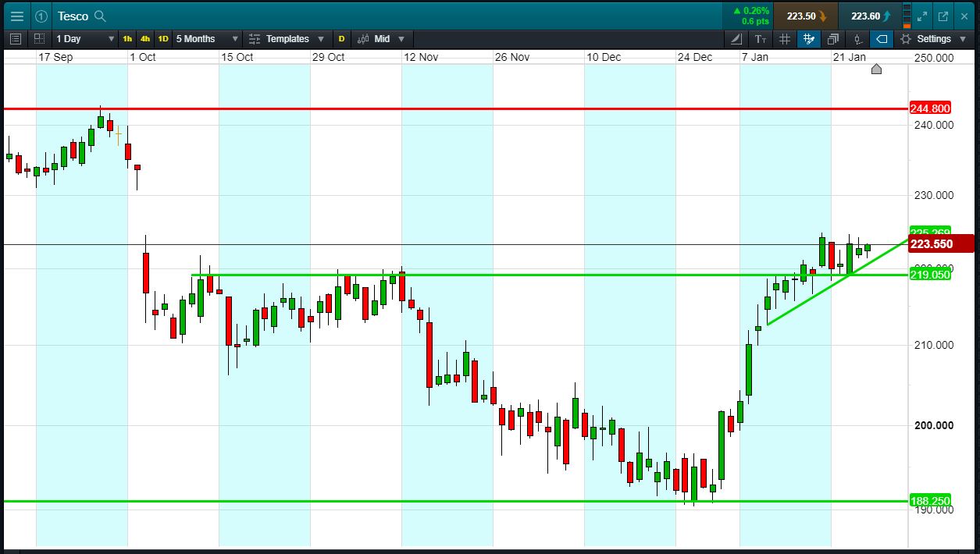Click the market depth indicator bars
980x554 pixels.
pos(906,16)
